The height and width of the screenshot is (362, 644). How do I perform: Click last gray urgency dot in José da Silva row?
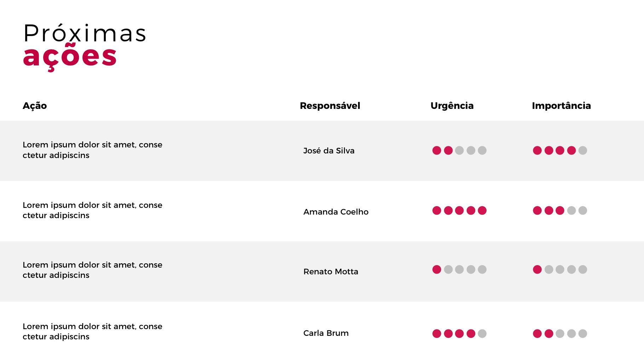[x=482, y=151]
